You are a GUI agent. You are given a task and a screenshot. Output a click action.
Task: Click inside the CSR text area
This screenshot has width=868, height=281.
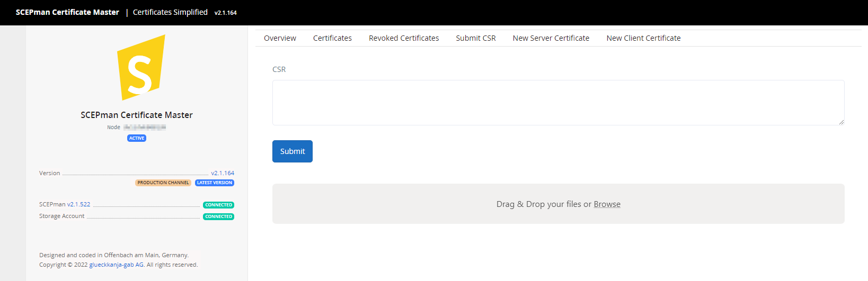click(558, 103)
